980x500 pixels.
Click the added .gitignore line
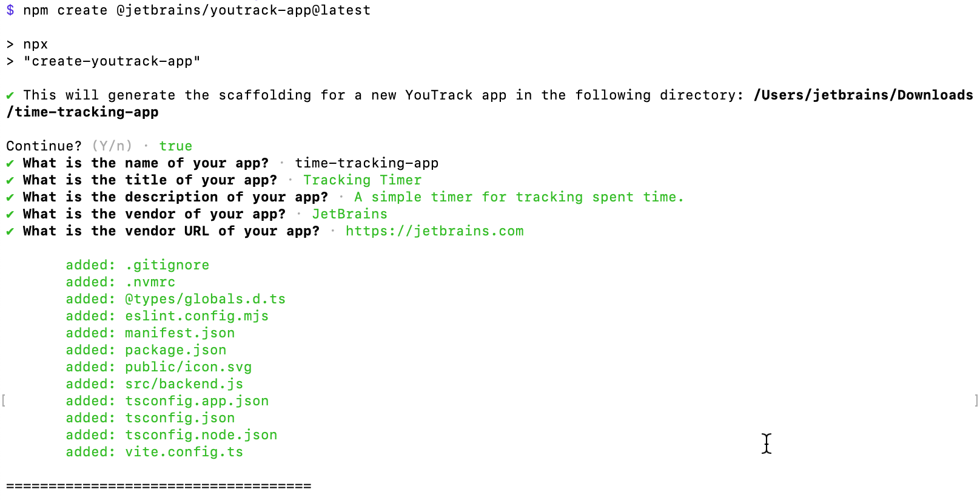point(138,265)
